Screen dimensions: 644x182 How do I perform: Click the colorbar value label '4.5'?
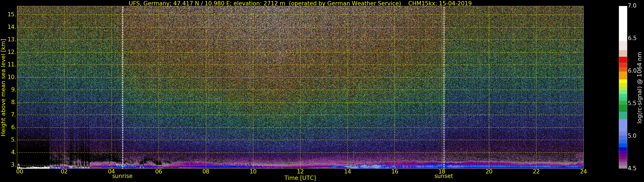click(x=632, y=168)
